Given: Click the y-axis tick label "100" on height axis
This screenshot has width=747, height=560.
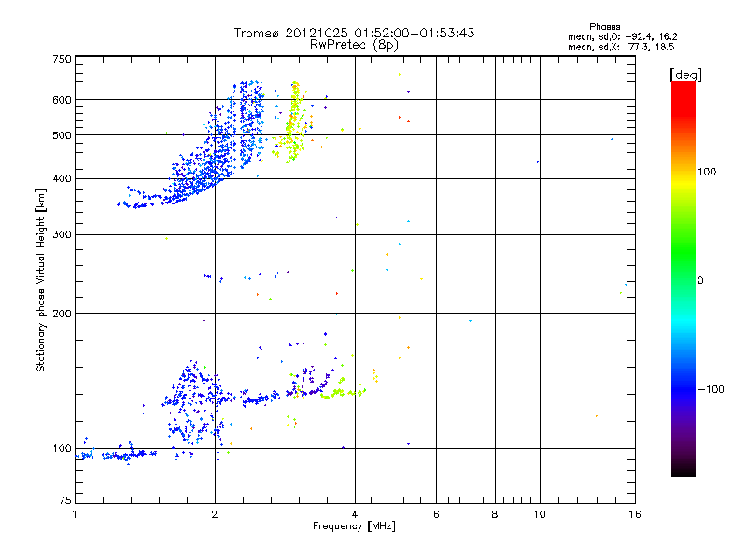Looking at the screenshot, I should point(63,449).
